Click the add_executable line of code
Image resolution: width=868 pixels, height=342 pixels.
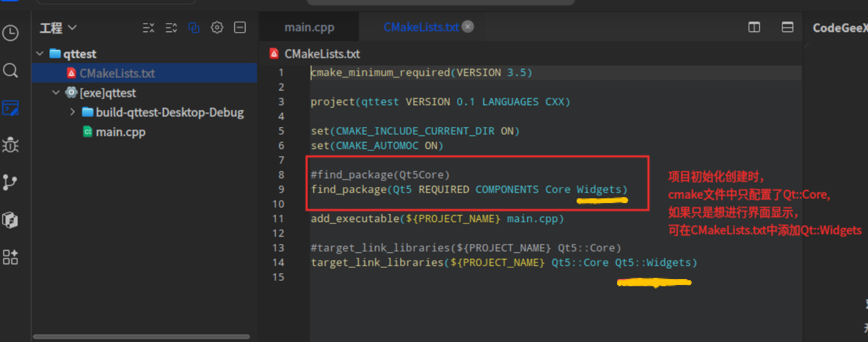437,219
